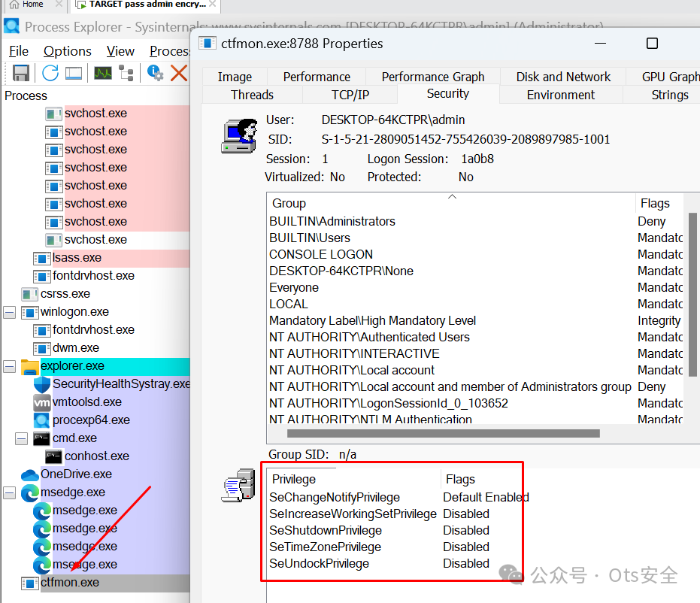Select the Security tab

[448, 94]
